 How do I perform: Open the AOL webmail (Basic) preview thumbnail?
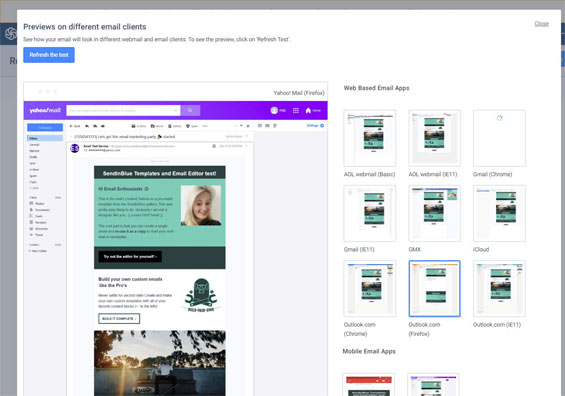[370, 138]
